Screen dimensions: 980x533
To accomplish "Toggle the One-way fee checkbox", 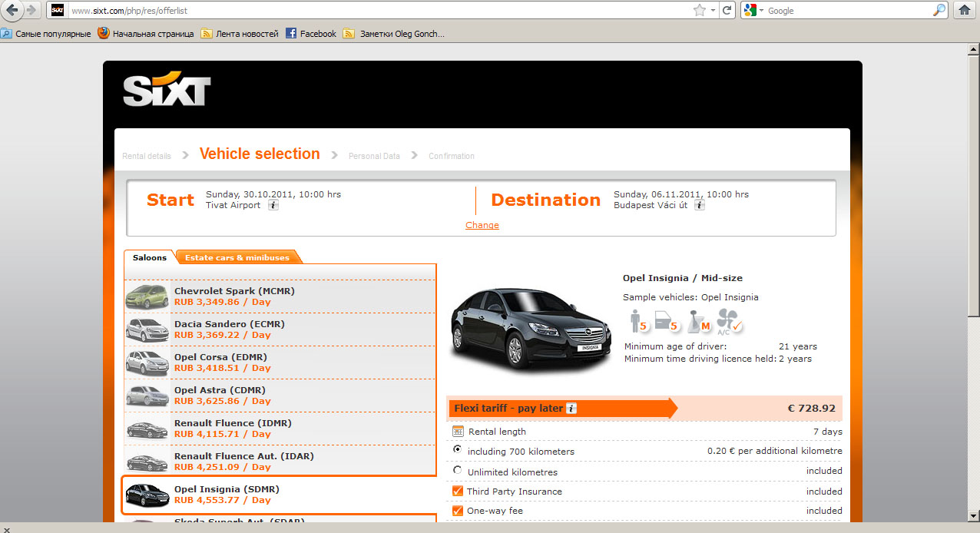I will pos(459,511).
